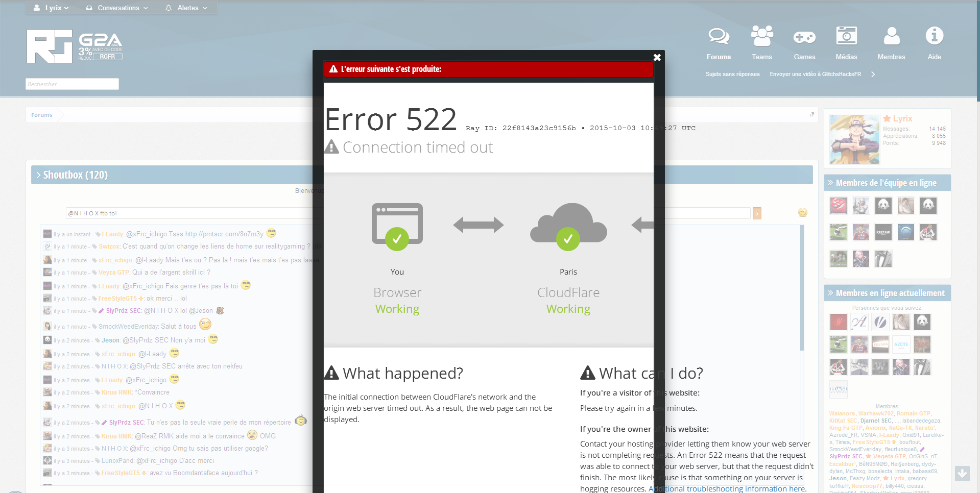Send the shoutbox message with orange button
This screenshot has width=980, height=493.
point(757,213)
